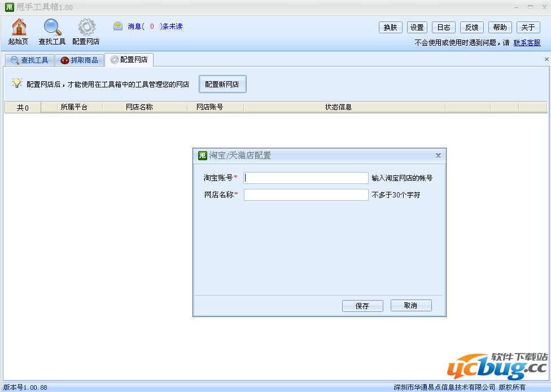Click the 配置新网店 button
The width and height of the screenshot is (551, 392).
tap(222, 83)
